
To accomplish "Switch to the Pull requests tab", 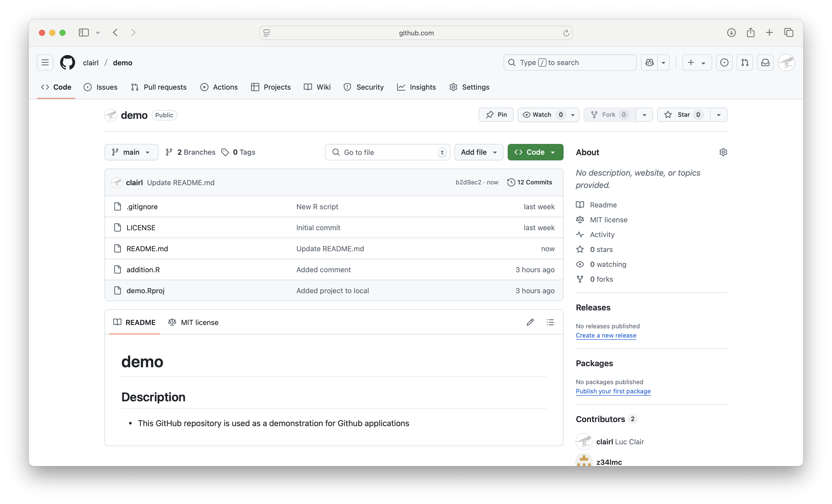I will pos(159,87).
